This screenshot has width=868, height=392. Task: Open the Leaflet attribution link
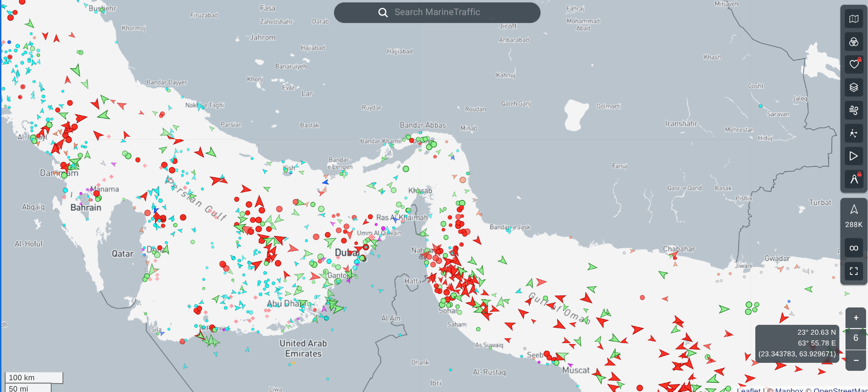(748, 389)
